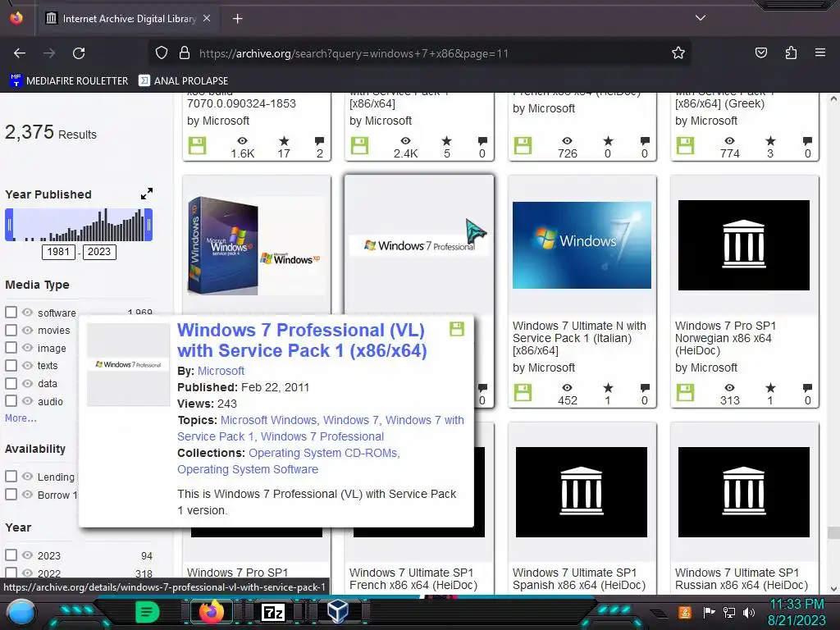Viewport: 840px width, 630px height.
Task: Open 7-Zip from the taskbar
Action: (x=272, y=612)
